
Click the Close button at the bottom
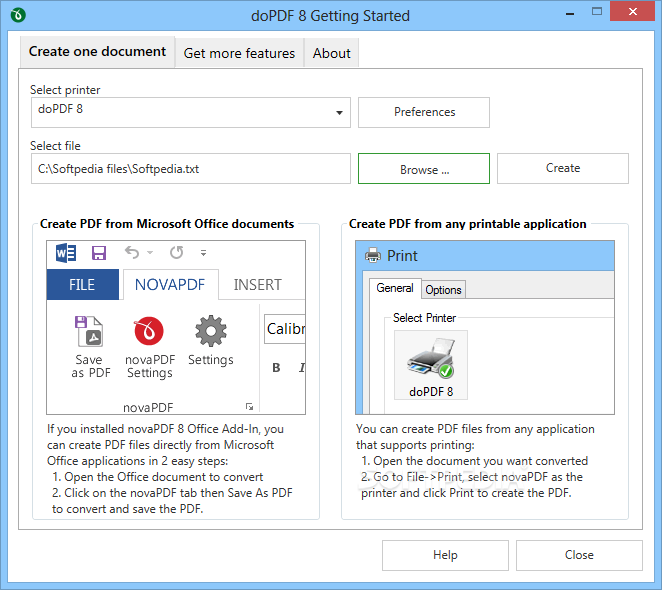[579, 555]
